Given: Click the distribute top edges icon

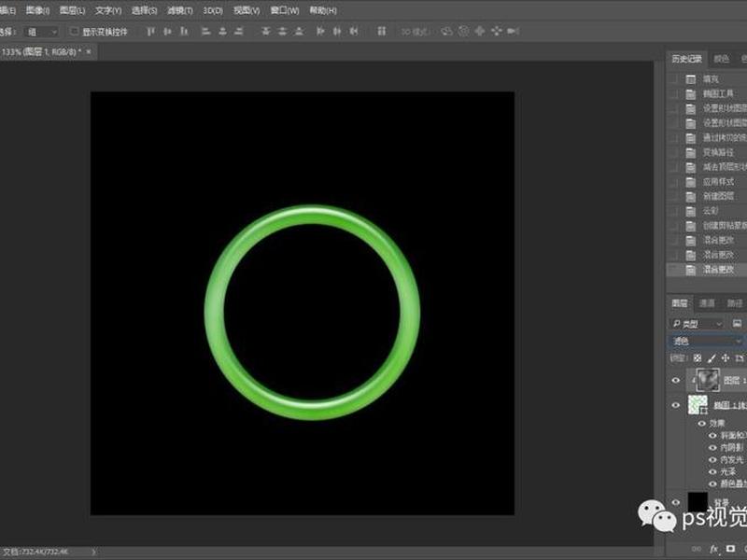Looking at the screenshot, I should 266,32.
